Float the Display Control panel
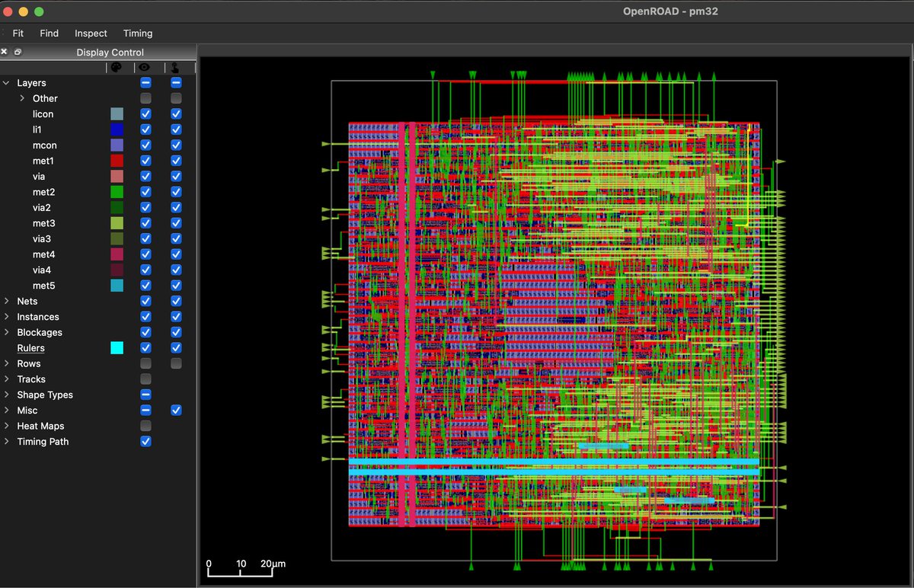Image resolution: width=914 pixels, height=588 pixels. click(x=18, y=52)
